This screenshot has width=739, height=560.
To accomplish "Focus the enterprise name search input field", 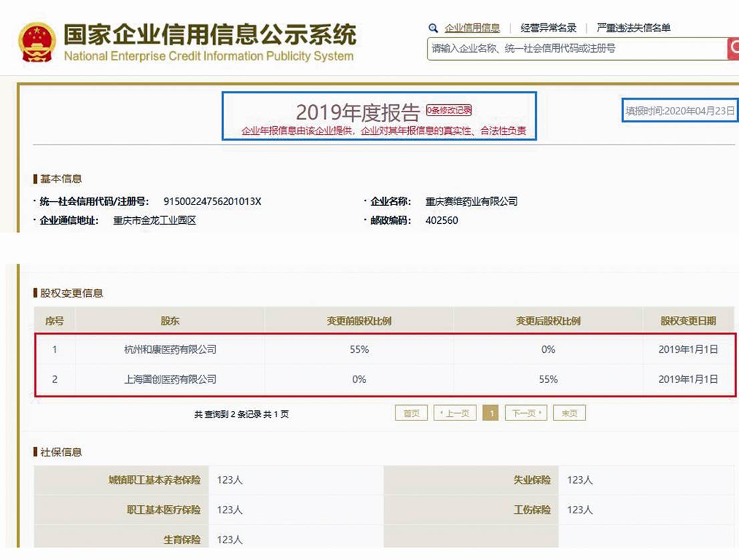I will point(576,49).
